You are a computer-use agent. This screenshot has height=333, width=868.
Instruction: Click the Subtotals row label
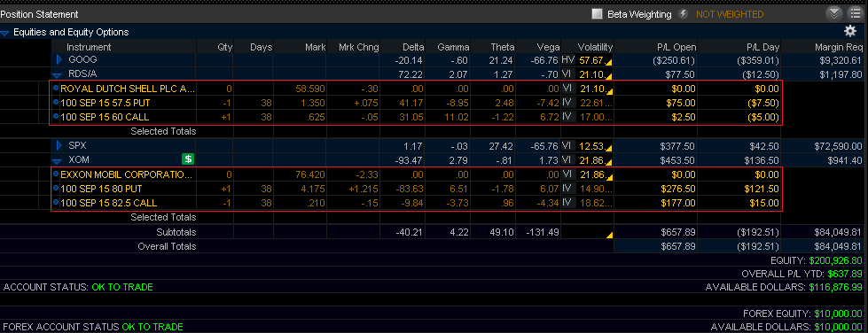tap(176, 232)
